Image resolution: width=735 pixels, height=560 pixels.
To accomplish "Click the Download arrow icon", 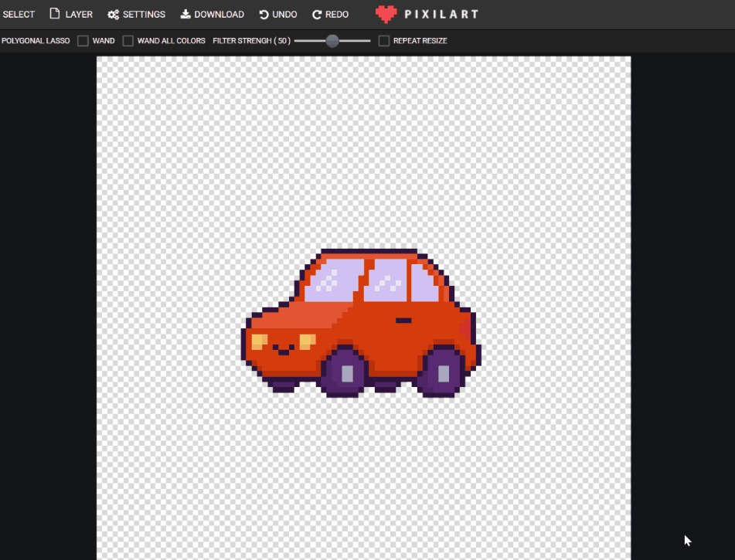I will click(x=185, y=14).
